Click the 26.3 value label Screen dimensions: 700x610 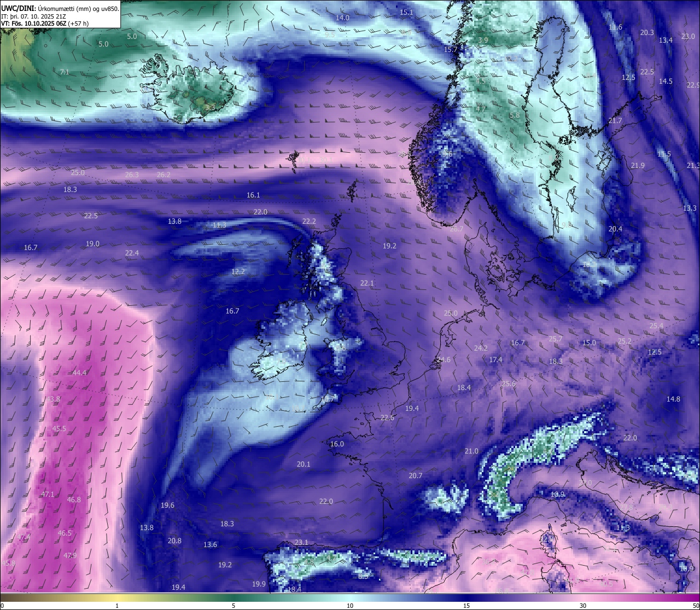click(132, 175)
